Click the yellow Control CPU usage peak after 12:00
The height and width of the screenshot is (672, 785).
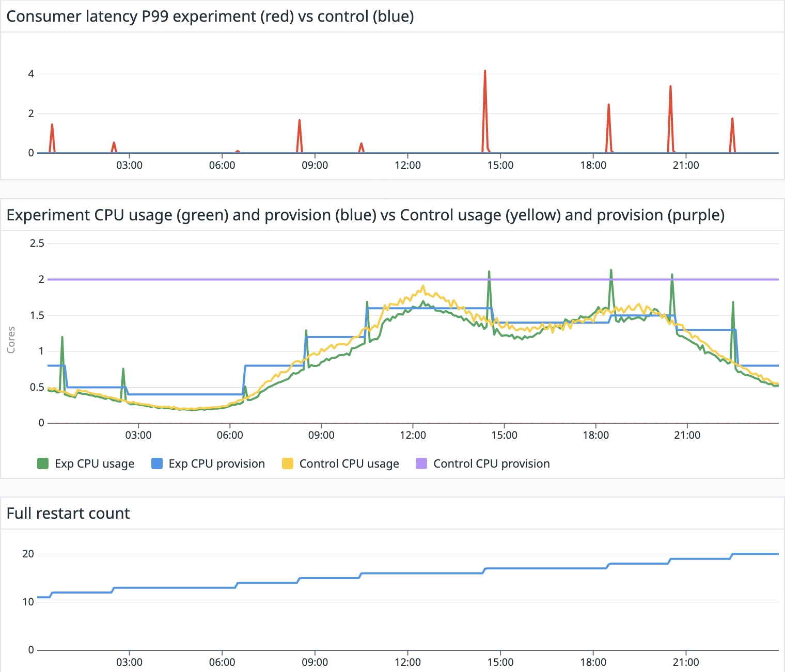click(x=423, y=286)
